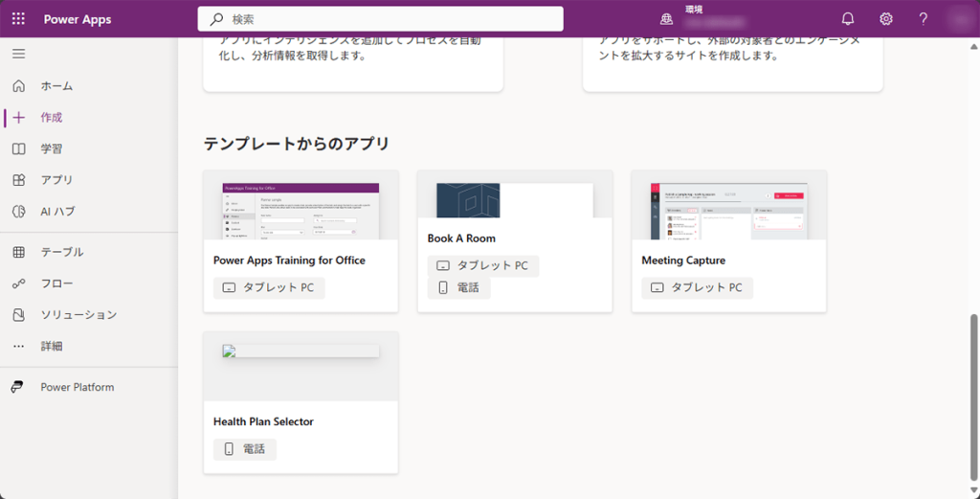Click the scrollbar up arrow

point(973,46)
